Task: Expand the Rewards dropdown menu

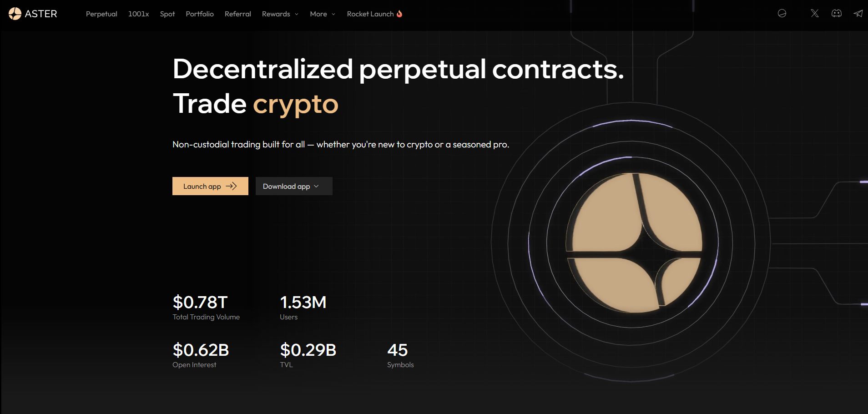Action: click(280, 14)
